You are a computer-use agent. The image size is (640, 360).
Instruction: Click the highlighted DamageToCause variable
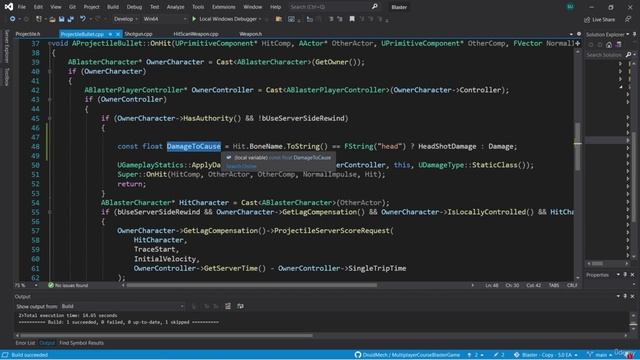(x=194, y=146)
